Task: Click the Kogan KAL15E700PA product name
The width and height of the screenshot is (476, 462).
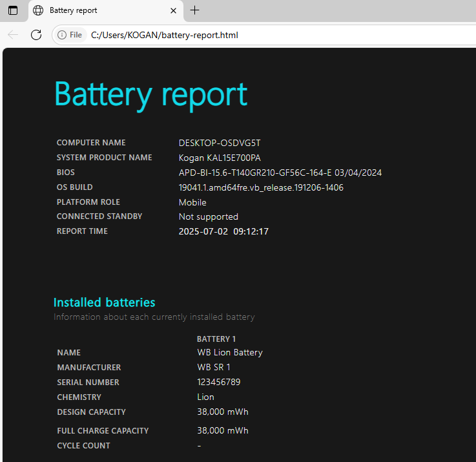Action: [x=220, y=158]
